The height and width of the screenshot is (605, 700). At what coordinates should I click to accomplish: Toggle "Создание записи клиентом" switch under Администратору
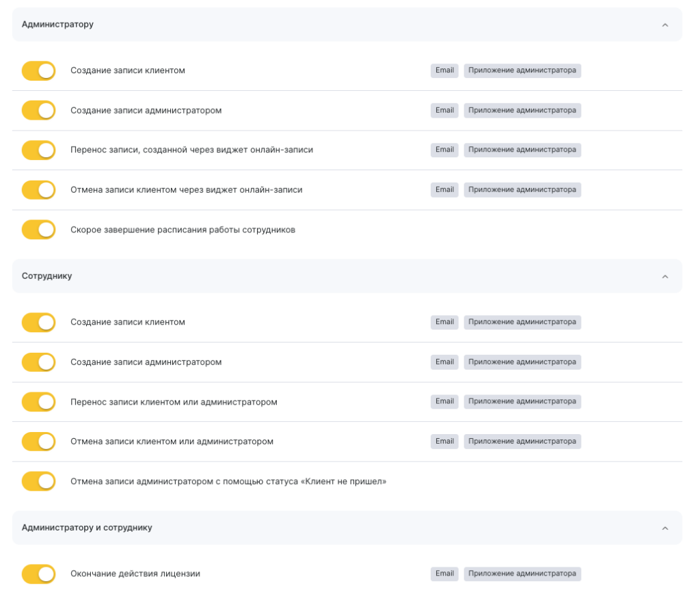tap(38, 71)
